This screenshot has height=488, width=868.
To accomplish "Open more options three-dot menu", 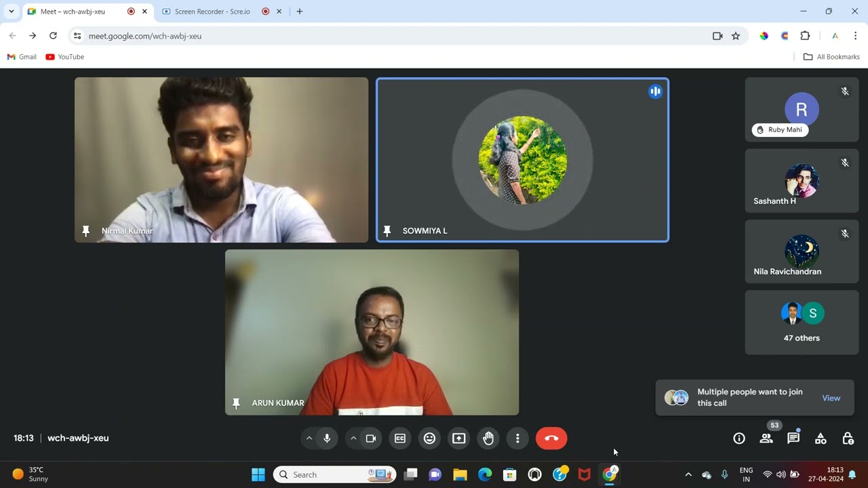I will [517, 439].
